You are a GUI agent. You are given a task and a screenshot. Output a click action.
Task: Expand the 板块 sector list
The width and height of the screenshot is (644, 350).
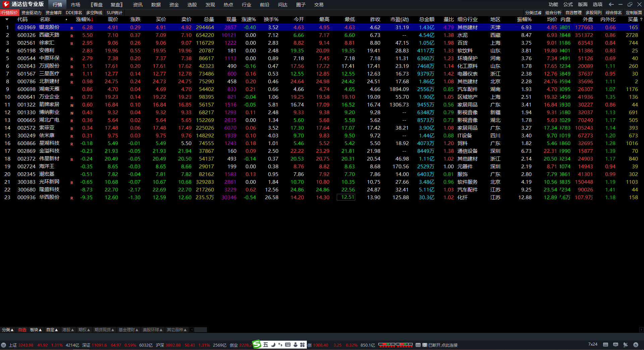[36, 330]
